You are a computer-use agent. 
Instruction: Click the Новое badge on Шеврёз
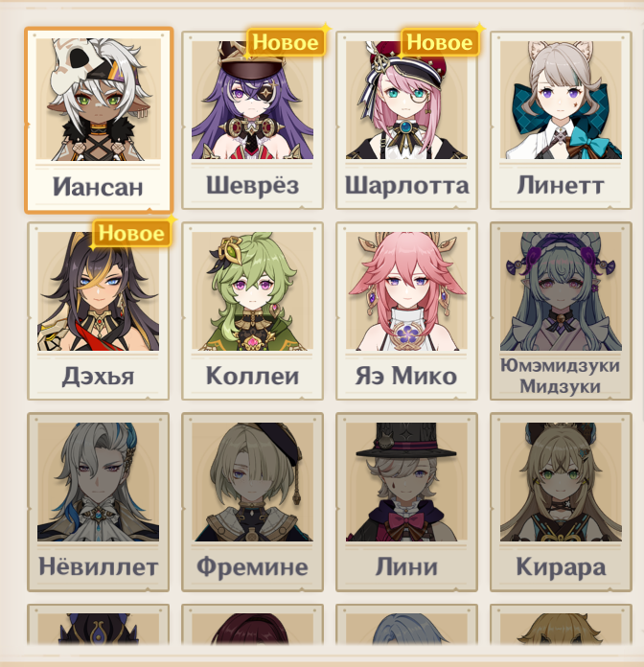click(x=286, y=42)
